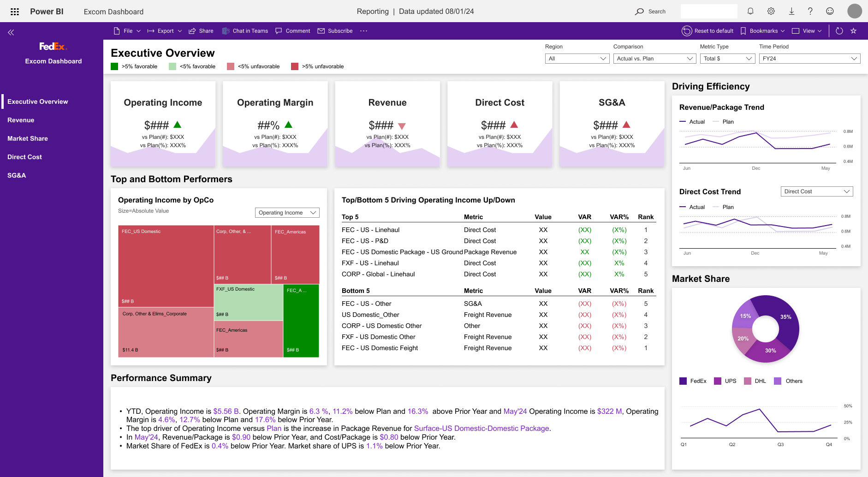
Task: Click the <5% unfavorable pink legend swatch
Action: tap(231, 66)
